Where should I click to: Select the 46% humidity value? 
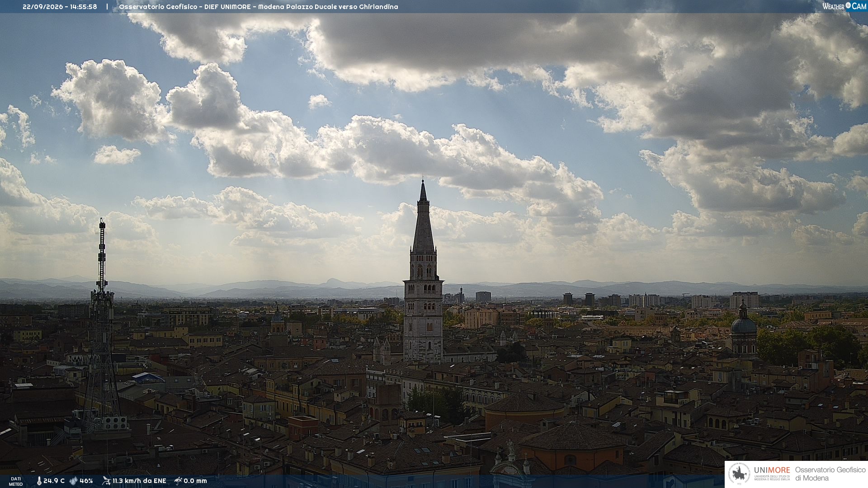[x=86, y=481]
